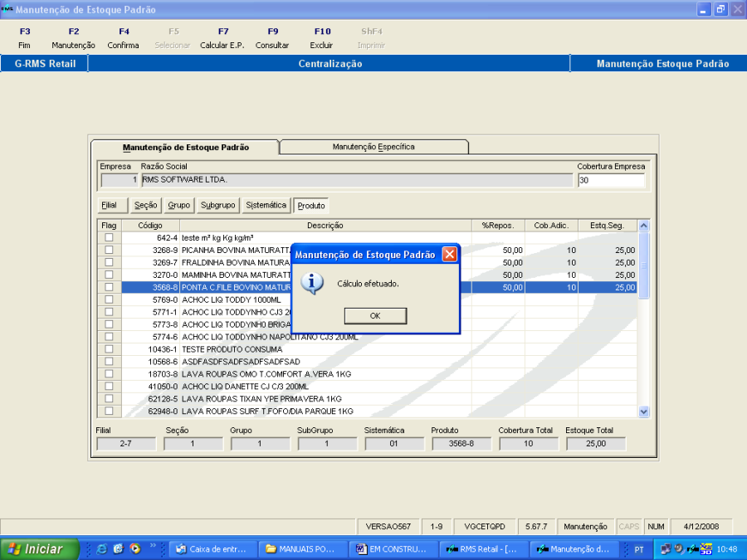Click the Grupo filter button
The width and height of the screenshot is (747, 560).
coord(178,205)
